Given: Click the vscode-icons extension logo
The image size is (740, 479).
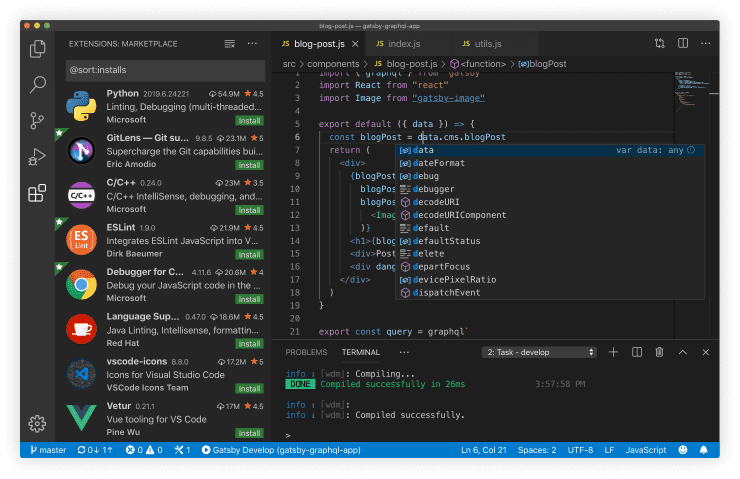Looking at the screenshot, I should coord(81,374).
